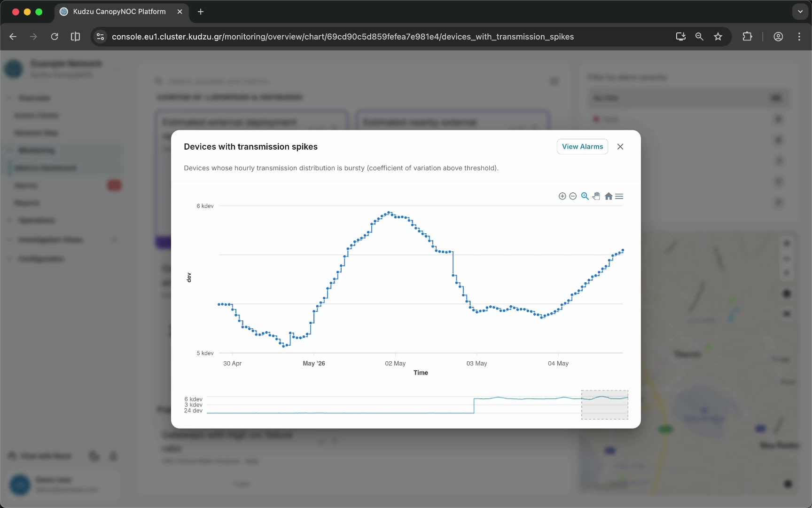
Task: Close the transmission spikes dialog
Action: (x=620, y=147)
